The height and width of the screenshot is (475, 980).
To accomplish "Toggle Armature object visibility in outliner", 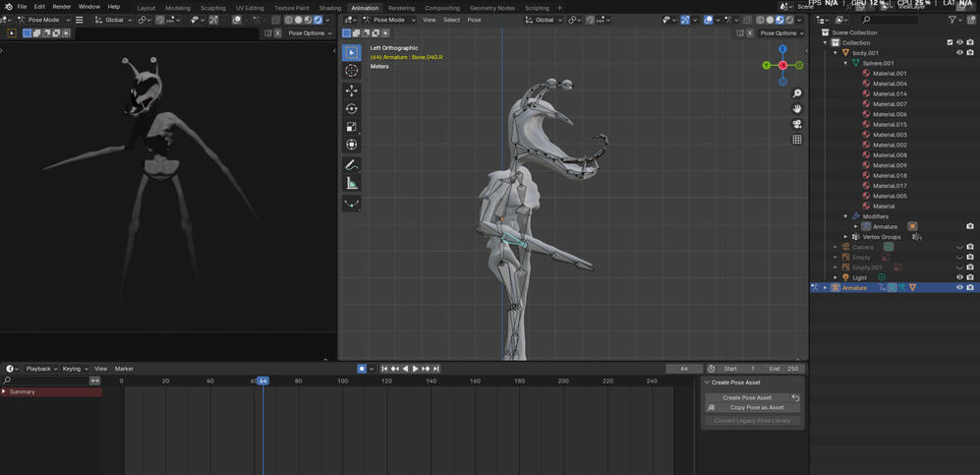I will point(959,288).
